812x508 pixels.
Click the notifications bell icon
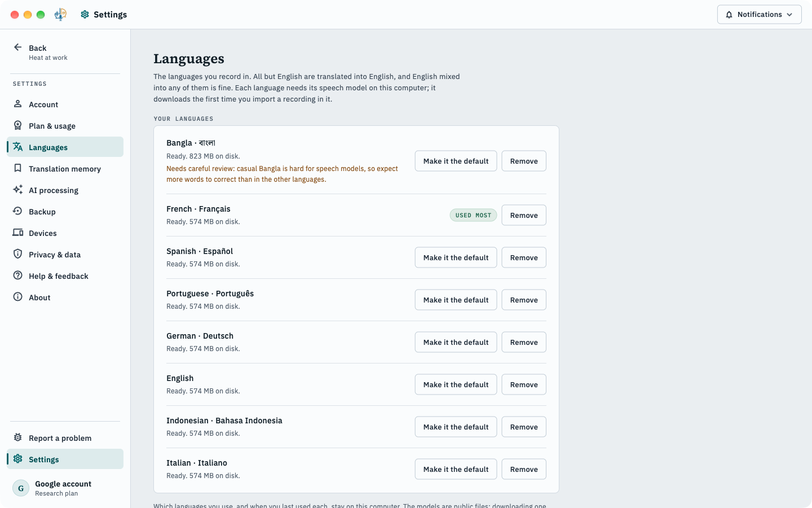click(729, 15)
